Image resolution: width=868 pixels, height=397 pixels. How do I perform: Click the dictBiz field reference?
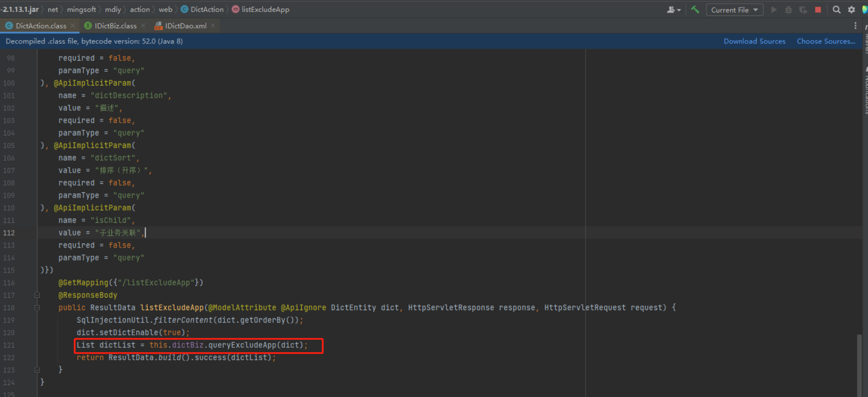[188, 345]
